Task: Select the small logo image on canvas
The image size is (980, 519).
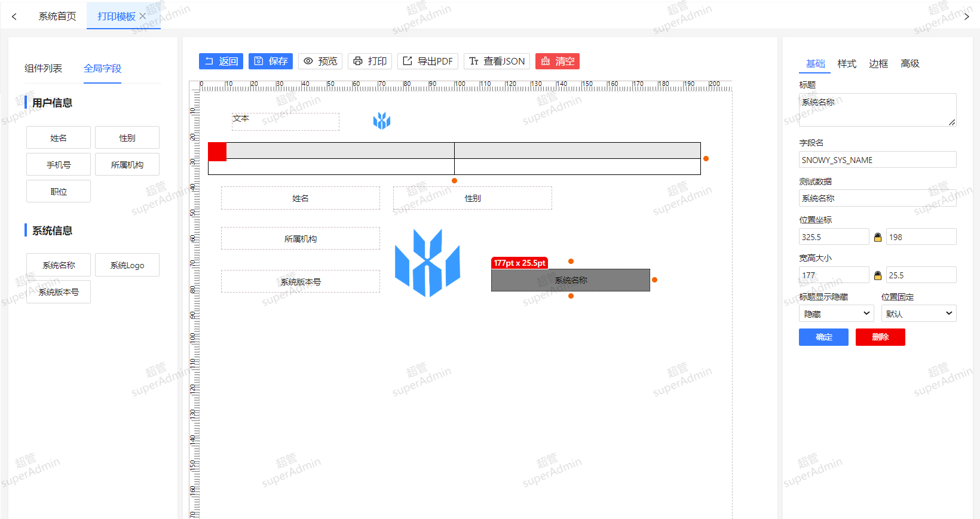Action: (x=382, y=121)
